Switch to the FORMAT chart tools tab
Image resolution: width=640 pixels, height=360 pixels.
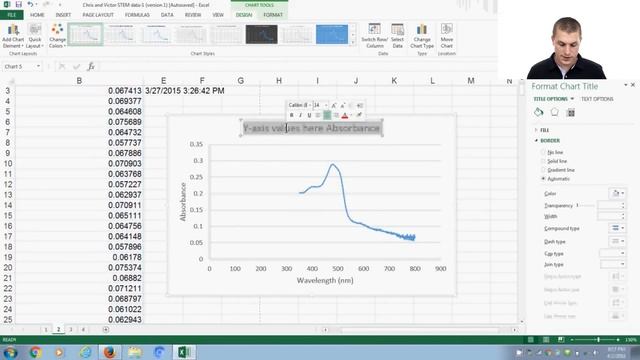[273, 15]
